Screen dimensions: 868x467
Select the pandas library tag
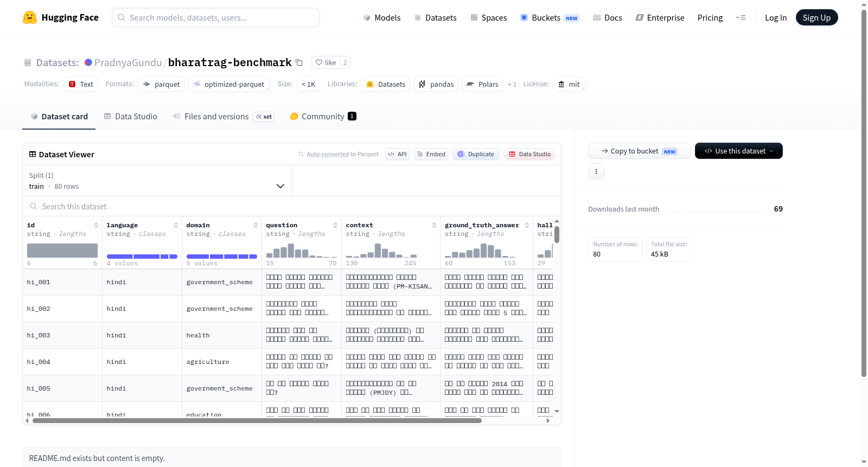coord(436,84)
